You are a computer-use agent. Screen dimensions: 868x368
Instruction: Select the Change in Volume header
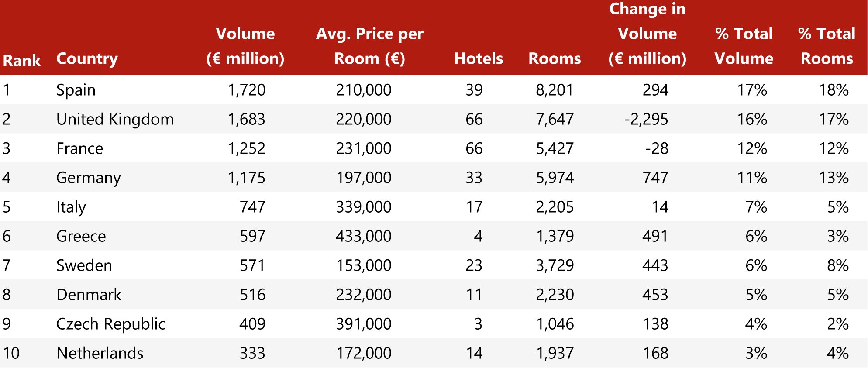coord(647,34)
